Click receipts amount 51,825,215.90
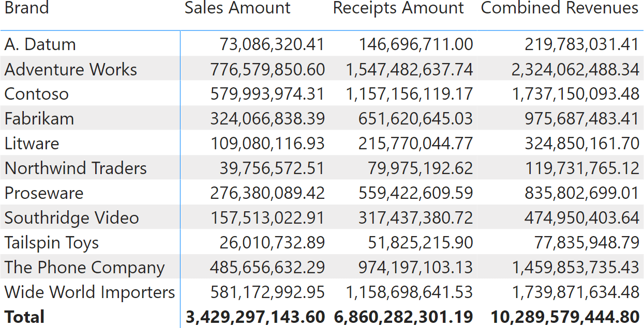Screen dimensions: 644x328 coord(421,243)
